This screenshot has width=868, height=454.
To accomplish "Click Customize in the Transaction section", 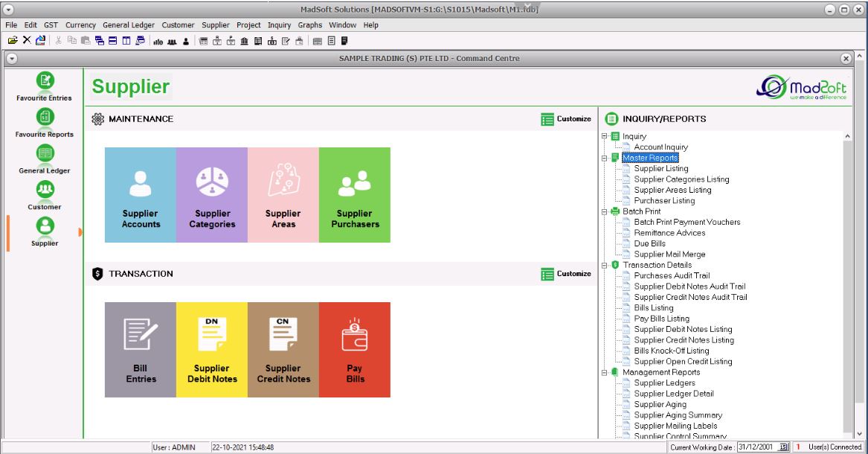I will 566,274.
